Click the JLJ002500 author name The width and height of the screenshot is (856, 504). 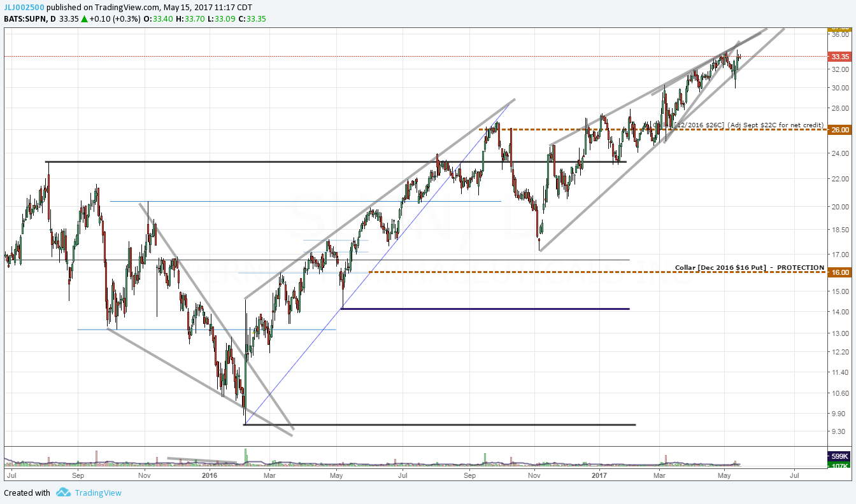pos(25,8)
